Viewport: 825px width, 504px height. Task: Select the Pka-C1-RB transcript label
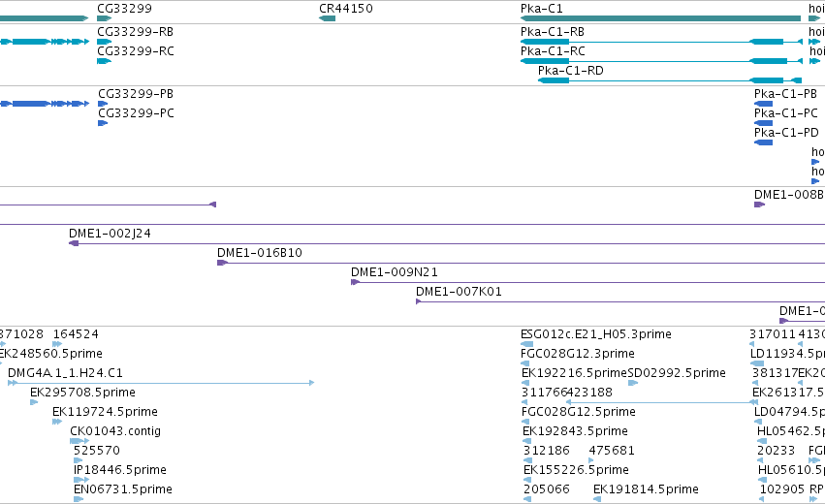pos(553,32)
